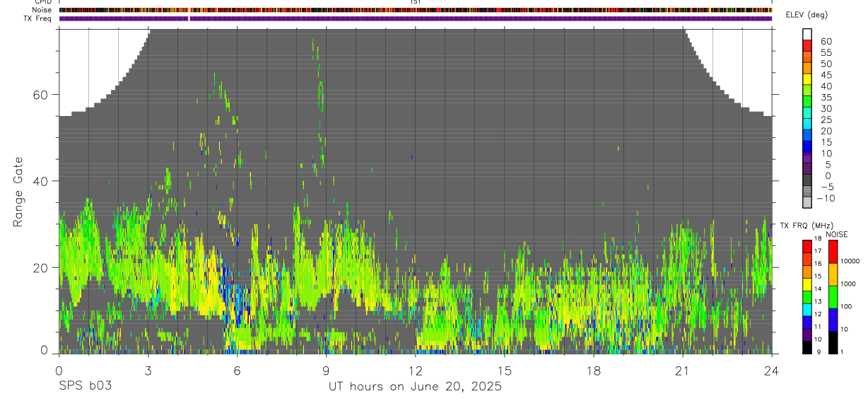Click the red swatch in NOISE colorbar

tap(833, 252)
